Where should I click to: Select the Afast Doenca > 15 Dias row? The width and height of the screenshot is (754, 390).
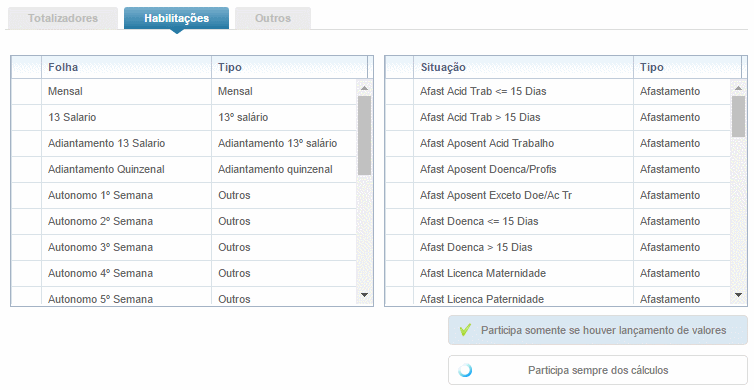[558, 247]
